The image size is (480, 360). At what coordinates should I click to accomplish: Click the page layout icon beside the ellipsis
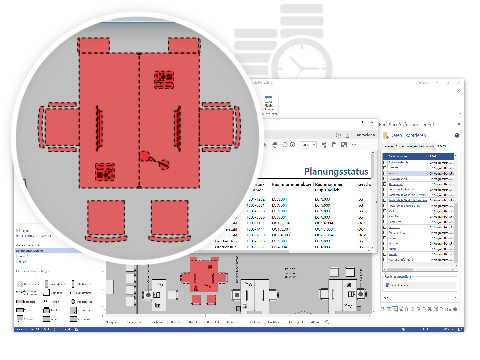pos(344,145)
